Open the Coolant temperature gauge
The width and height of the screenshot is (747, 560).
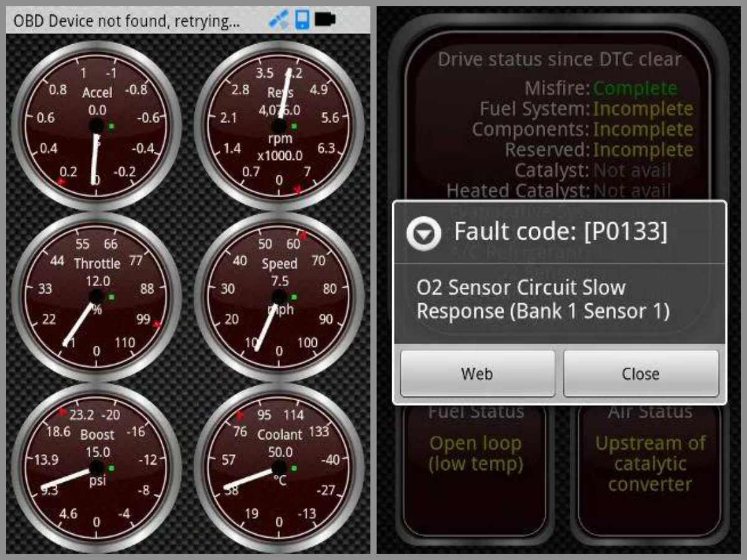280,467
